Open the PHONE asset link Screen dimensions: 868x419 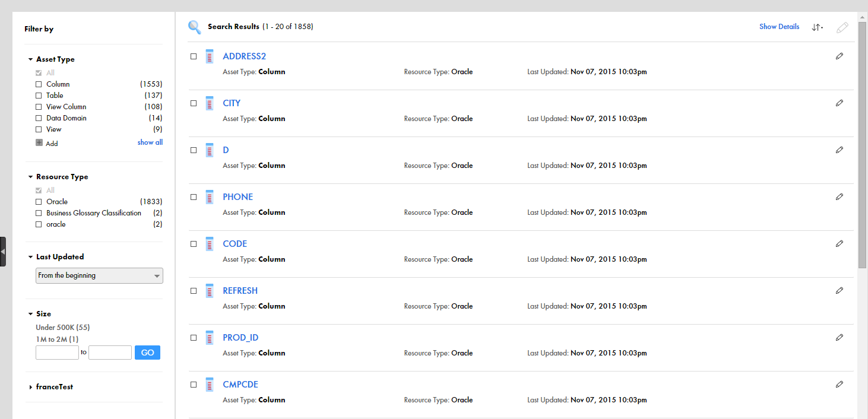pos(238,197)
